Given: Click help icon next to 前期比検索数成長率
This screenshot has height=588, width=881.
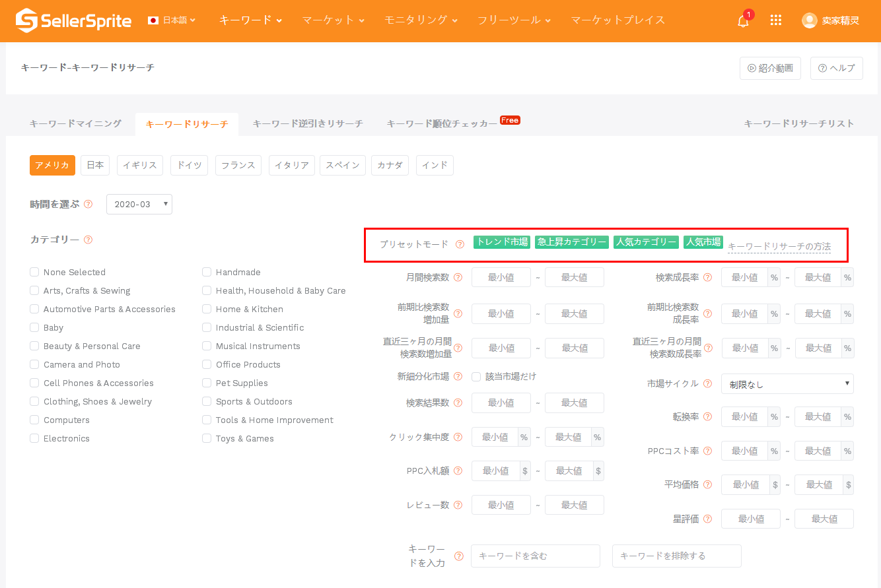Looking at the screenshot, I should click(707, 314).
